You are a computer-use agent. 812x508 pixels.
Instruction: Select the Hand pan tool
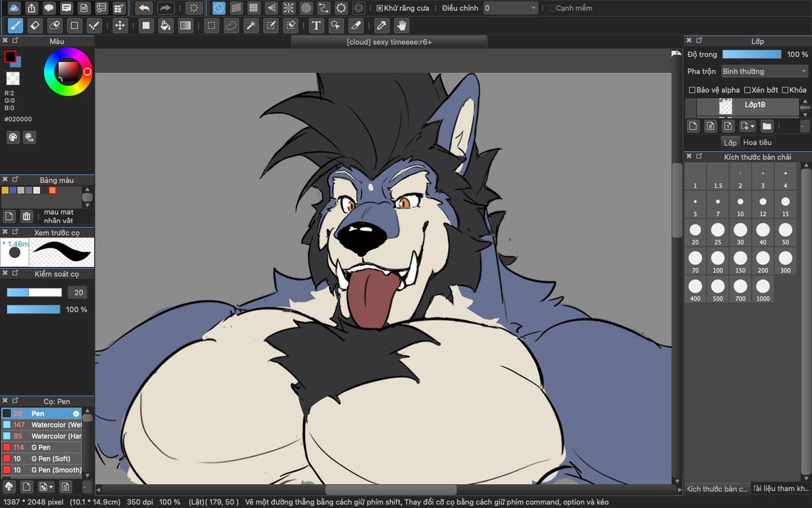401,26
